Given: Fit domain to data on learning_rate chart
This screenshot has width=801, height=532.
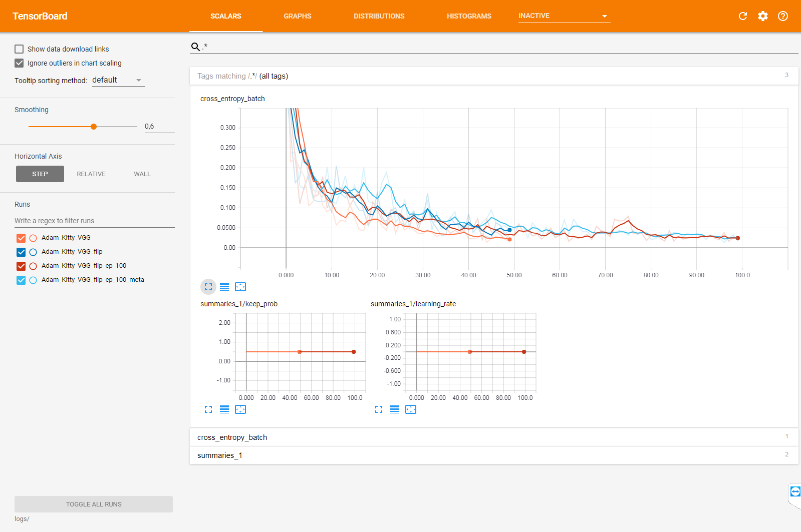Looking at the screenshot, I should coord(411,409).
